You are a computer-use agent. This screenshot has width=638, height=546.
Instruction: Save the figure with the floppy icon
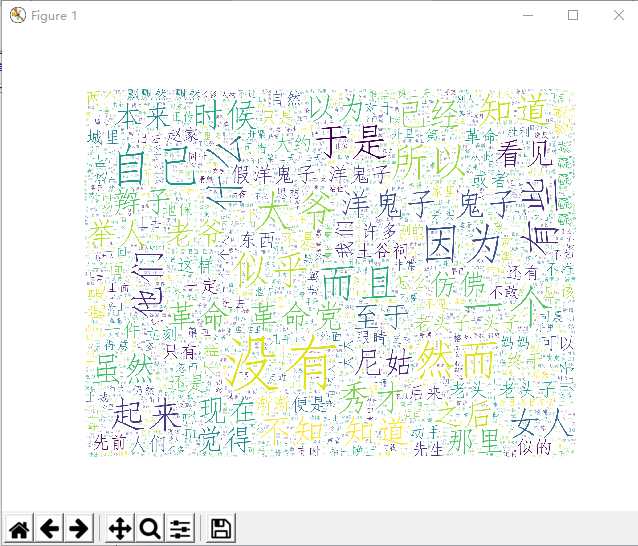[221, 528]
